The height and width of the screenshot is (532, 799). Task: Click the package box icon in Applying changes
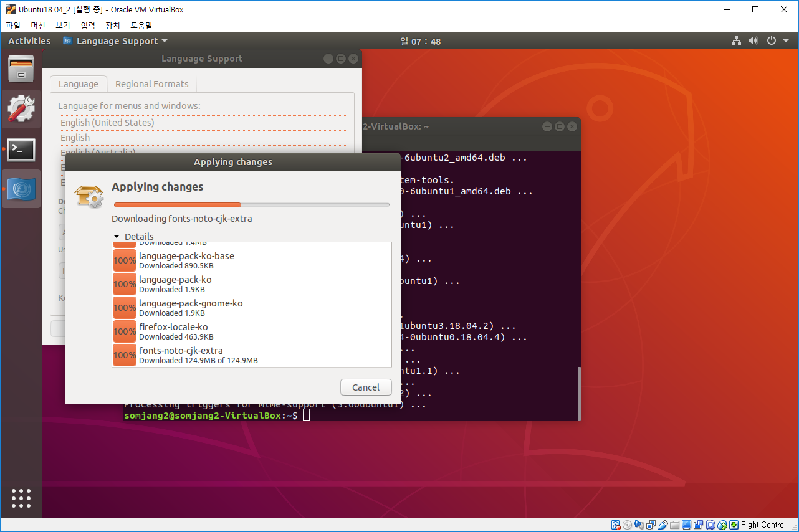click(x=89, y=196)
